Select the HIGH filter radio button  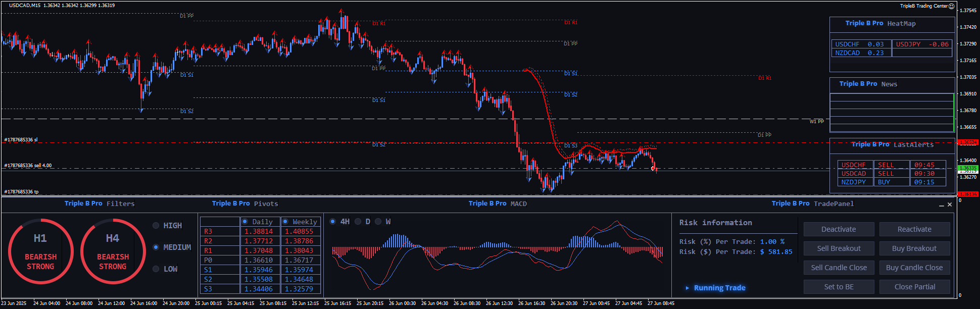tap(156, 226)
